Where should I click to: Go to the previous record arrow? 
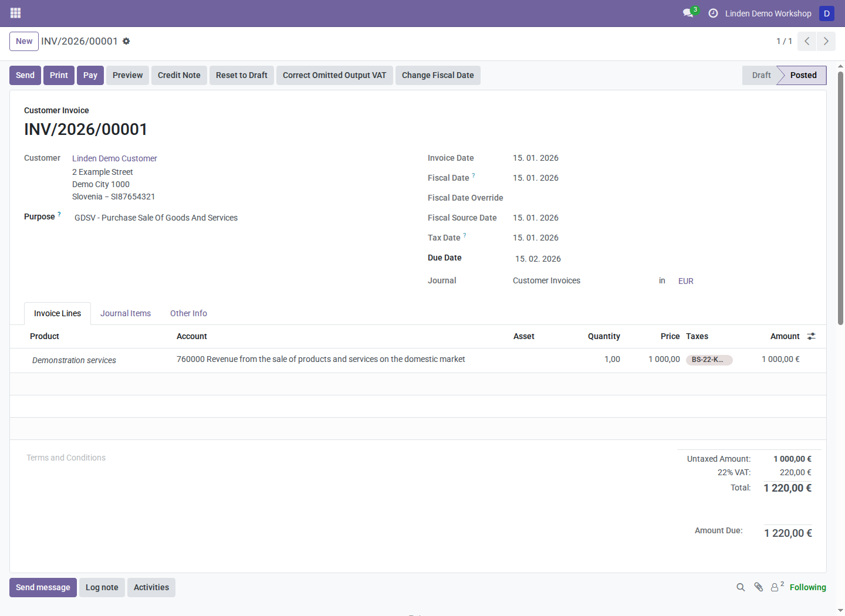point(807,41)
